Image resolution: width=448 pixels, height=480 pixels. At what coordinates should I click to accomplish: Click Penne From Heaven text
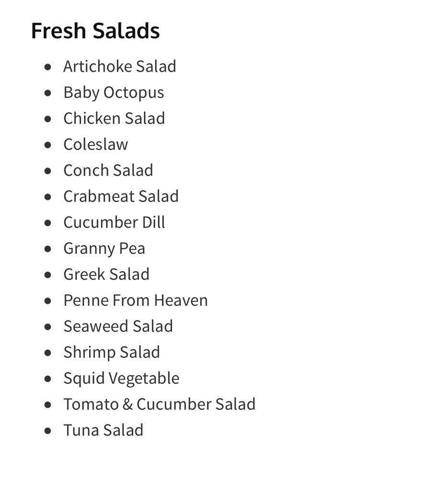coord(135,300)
